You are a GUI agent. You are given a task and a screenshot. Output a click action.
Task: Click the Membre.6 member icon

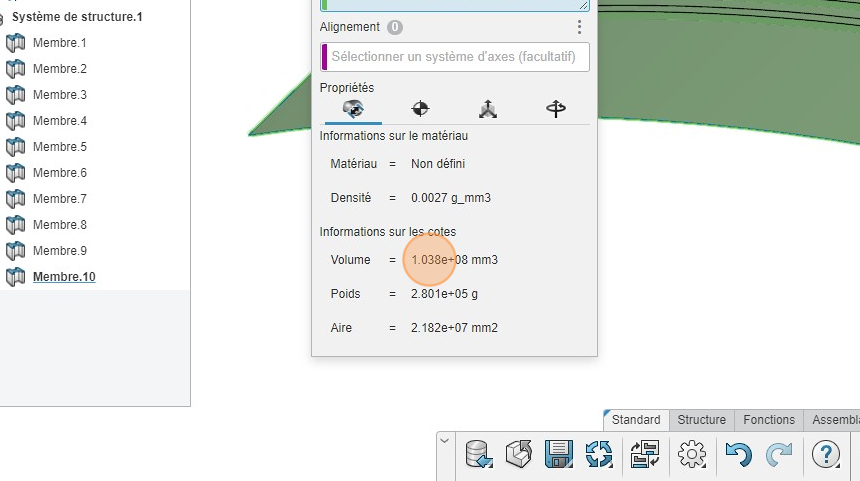coord(15,173)
